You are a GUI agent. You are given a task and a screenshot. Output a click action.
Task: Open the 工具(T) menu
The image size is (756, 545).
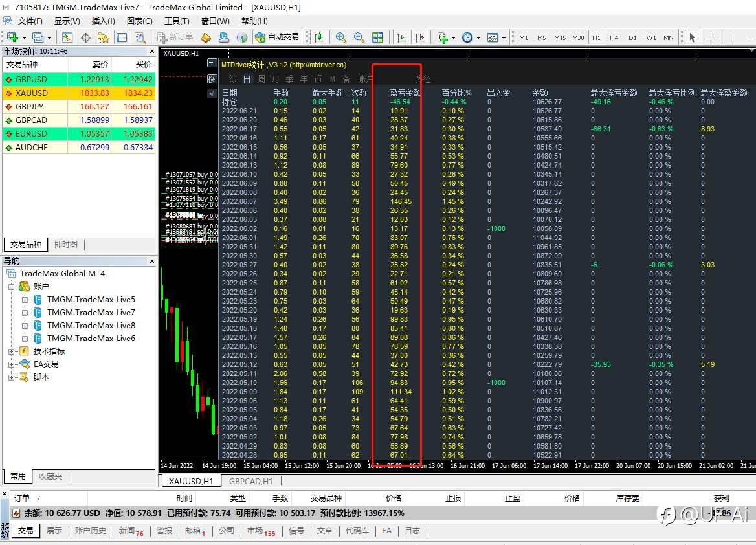(x=177, y=21)
